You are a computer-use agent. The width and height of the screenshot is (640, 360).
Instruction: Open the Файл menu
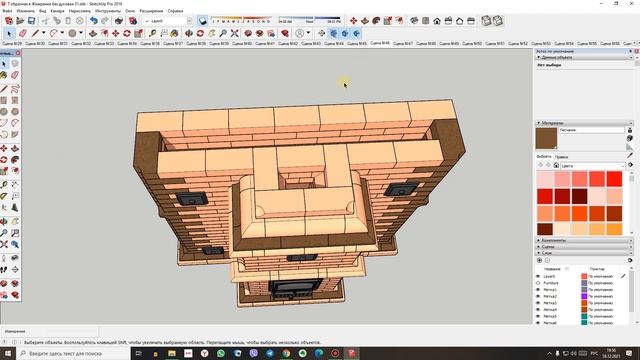pos(7,11)
